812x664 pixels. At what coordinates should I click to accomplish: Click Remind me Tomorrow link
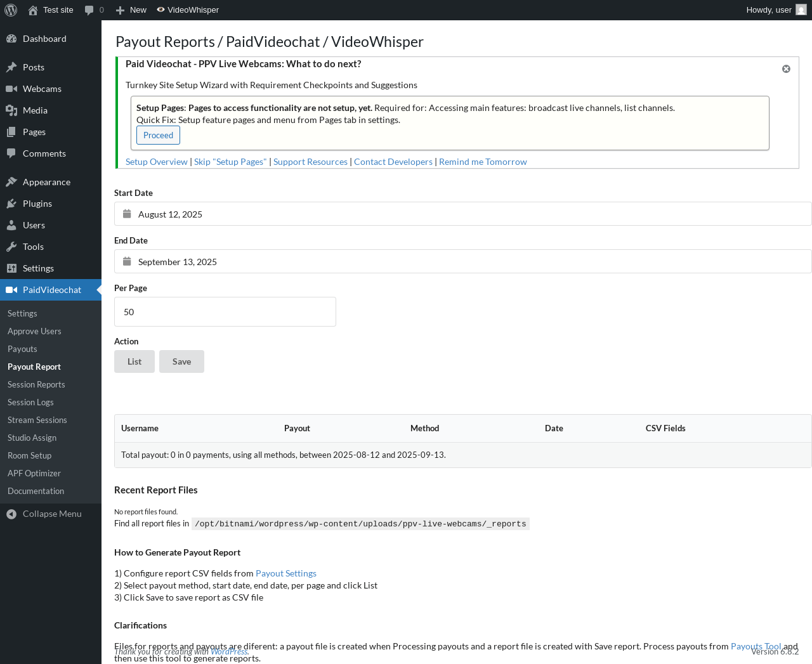483,162
